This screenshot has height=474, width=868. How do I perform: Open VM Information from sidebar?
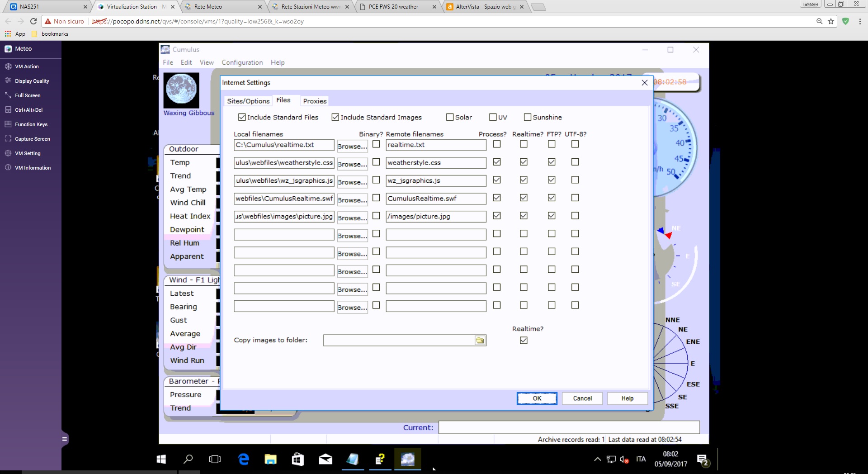pyautogui.click(x=8, y=168)
